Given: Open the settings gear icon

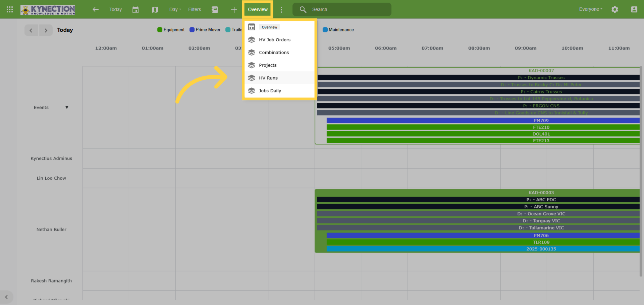Looking at the screenshot, I should (615, 9).
